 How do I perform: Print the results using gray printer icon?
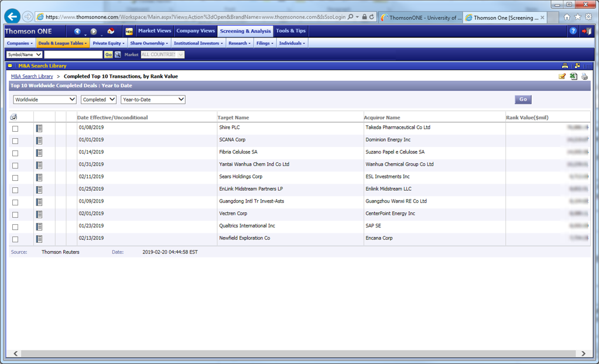pos(584,77)
